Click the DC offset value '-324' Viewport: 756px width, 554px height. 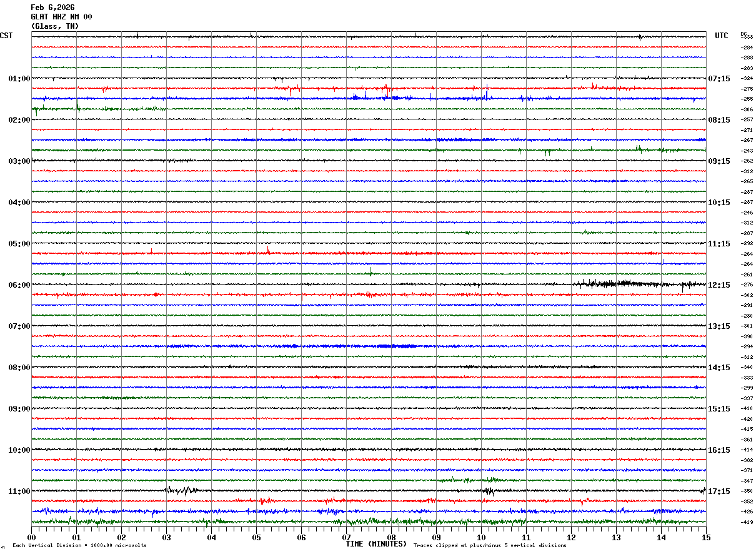[x=747, y=79]
